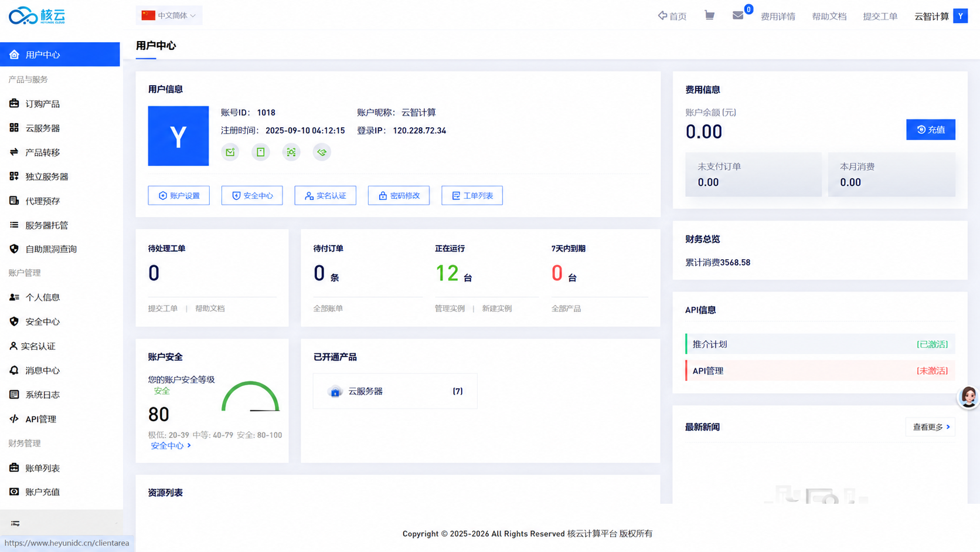The height and width of the screenshot is (552, 980).
Task: Open the API管理 未激活 row
Action: coord(820,371)
